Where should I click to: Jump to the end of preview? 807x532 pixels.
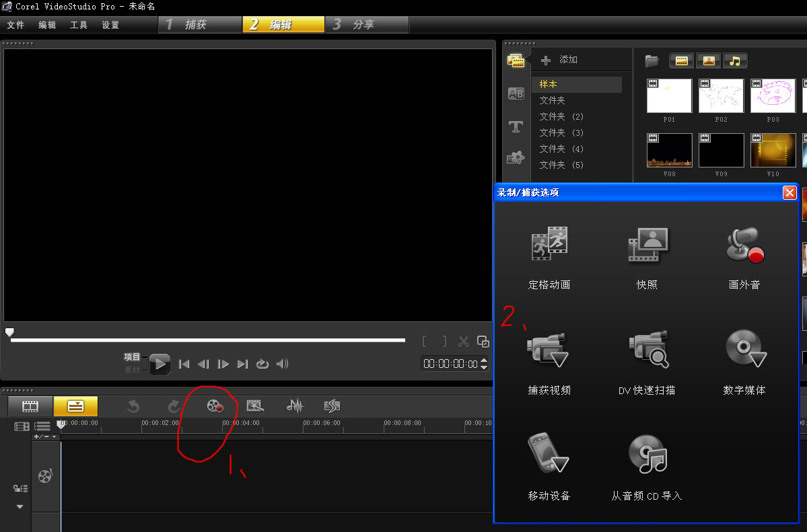(242, 364)
